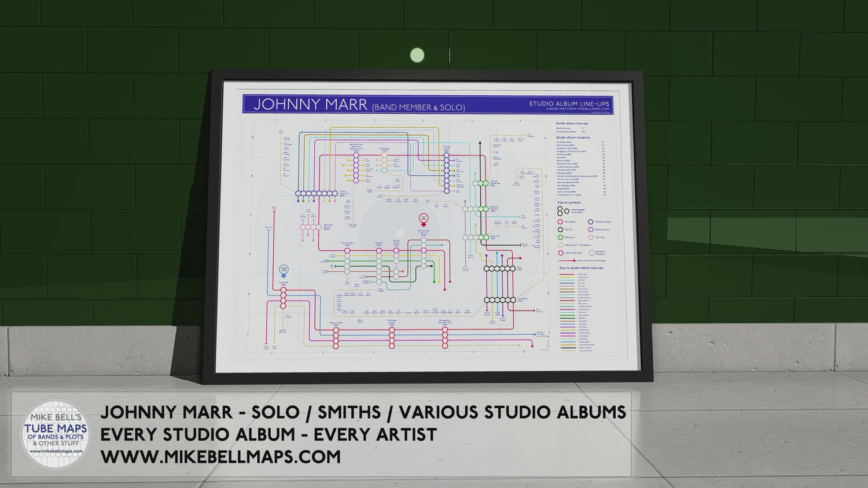The width and height of the screenshot is (868, 488).
Task: Select The Smiths circle symbol in Key to symbols
Action: [560, 222]
